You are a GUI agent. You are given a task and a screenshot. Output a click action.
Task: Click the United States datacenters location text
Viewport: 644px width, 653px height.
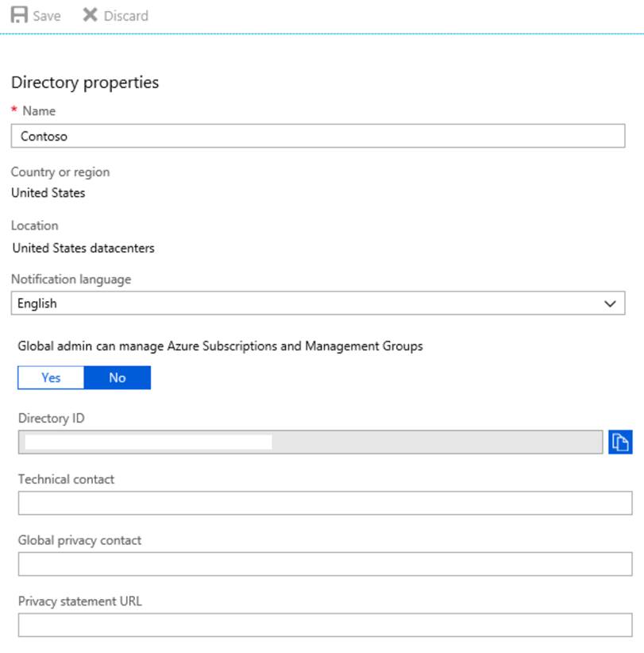[83, 248]
